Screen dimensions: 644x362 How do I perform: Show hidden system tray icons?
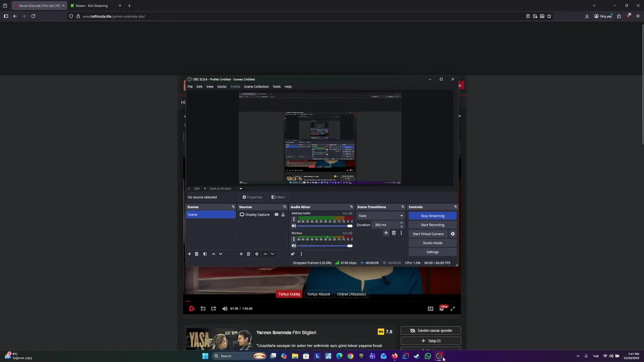pyautogui.click(x=578, y=356)
